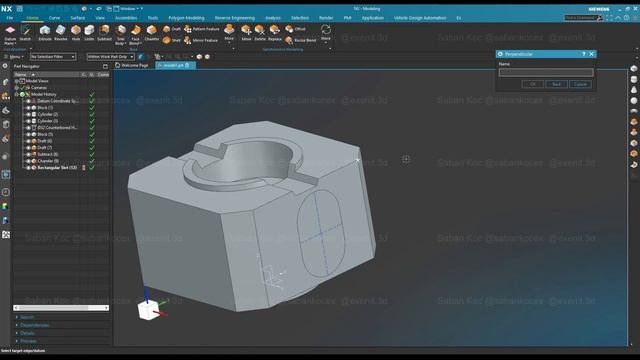
Task: Toggle visibility of Block (5) feature
Action: [x=28, y=134]
